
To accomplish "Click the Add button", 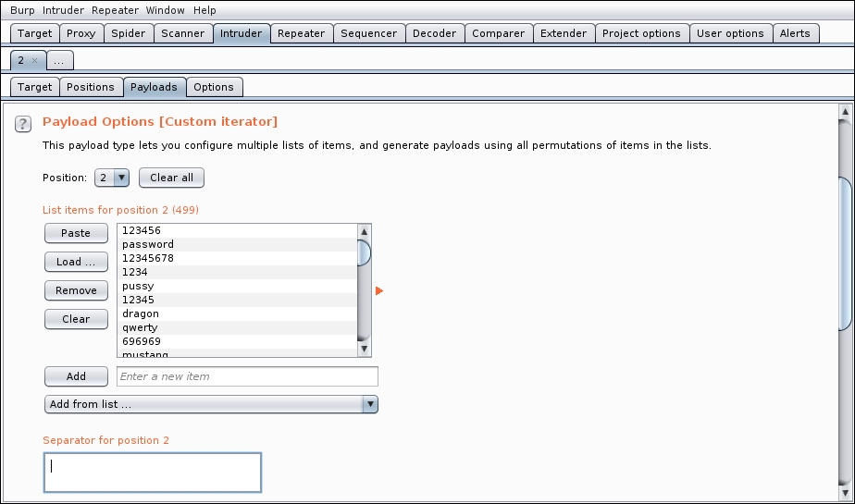I will pos(76,376).
